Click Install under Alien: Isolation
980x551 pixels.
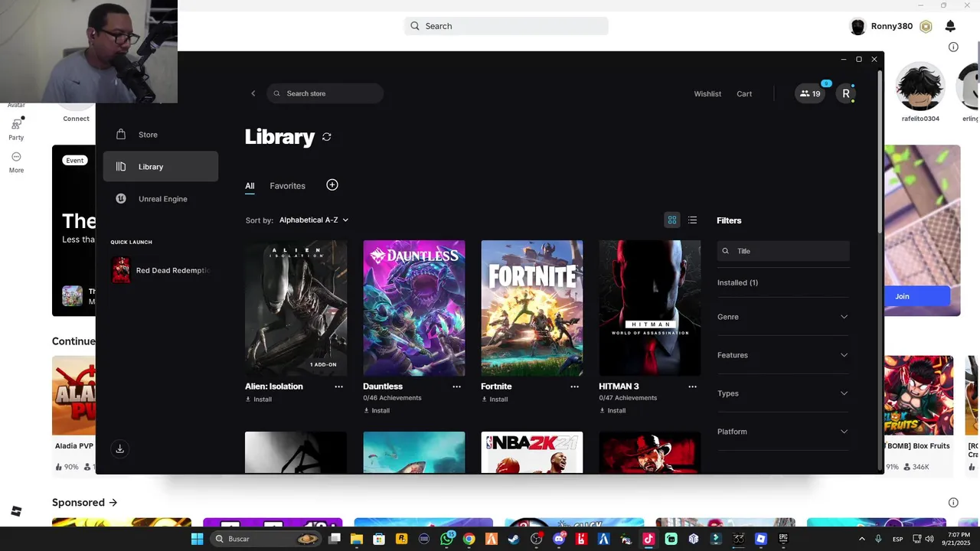[x=259, y=399]
